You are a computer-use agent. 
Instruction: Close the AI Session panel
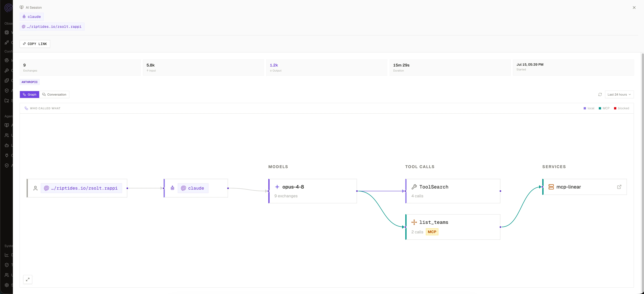pyautogui.click(x=634, y=8)
